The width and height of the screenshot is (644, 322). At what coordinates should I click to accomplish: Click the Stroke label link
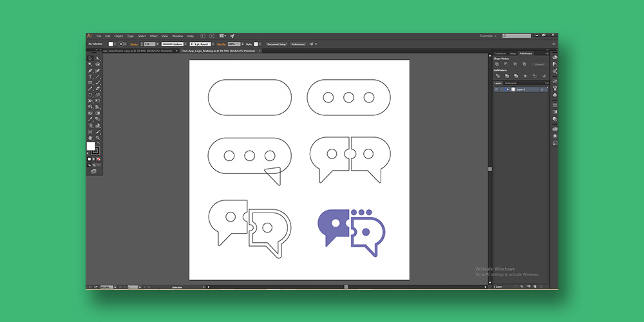pos(134,44)
